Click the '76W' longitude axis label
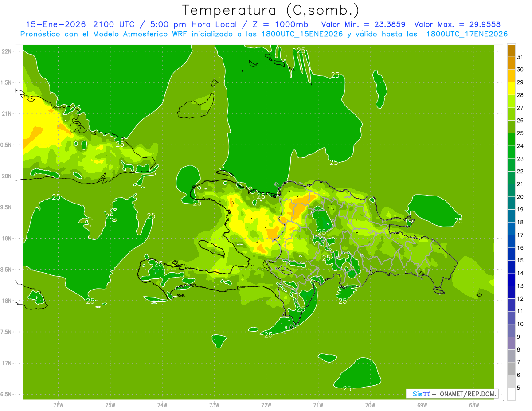Image resolution: width=532 pixels, height=411 pixels. click(x=58, y=405)
